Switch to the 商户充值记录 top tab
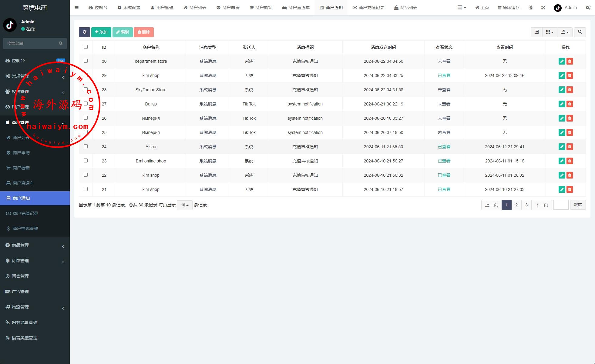This screenshot has height=364, width=595. [x=368, y=8]
